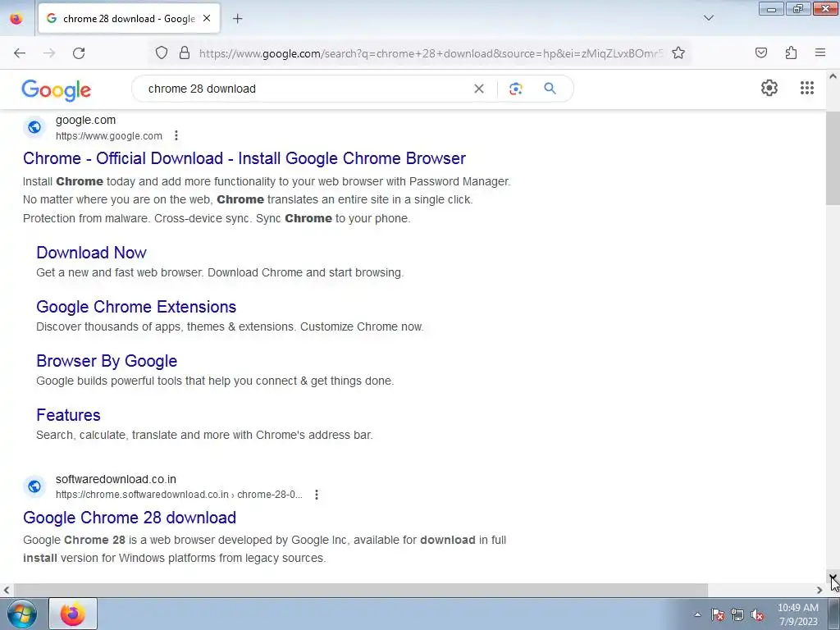Click the globe favicon of softwaredownload.co.in result

(34, 486)
